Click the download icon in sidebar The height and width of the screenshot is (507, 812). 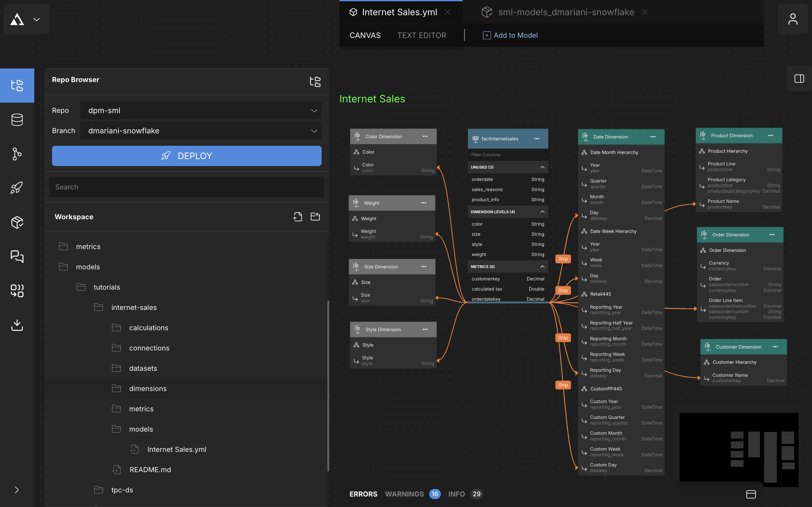17,325
